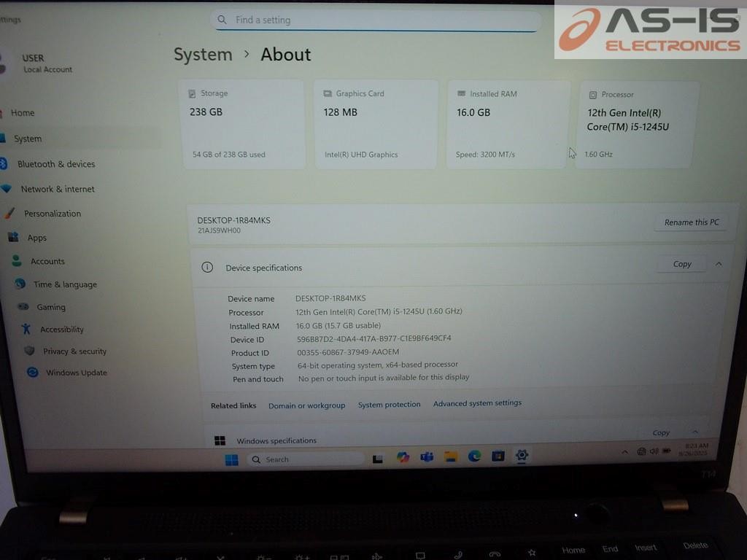This screenshot has width=747, height=560.
Task: Click the Device specifications info icon
Action: point(207,267)
